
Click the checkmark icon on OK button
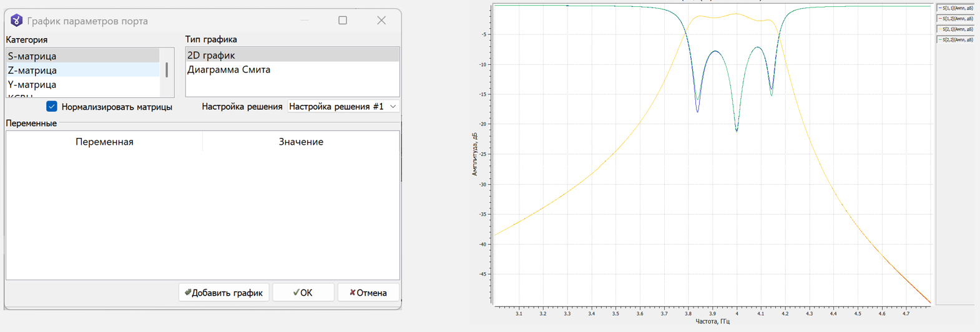pos(296,293)
